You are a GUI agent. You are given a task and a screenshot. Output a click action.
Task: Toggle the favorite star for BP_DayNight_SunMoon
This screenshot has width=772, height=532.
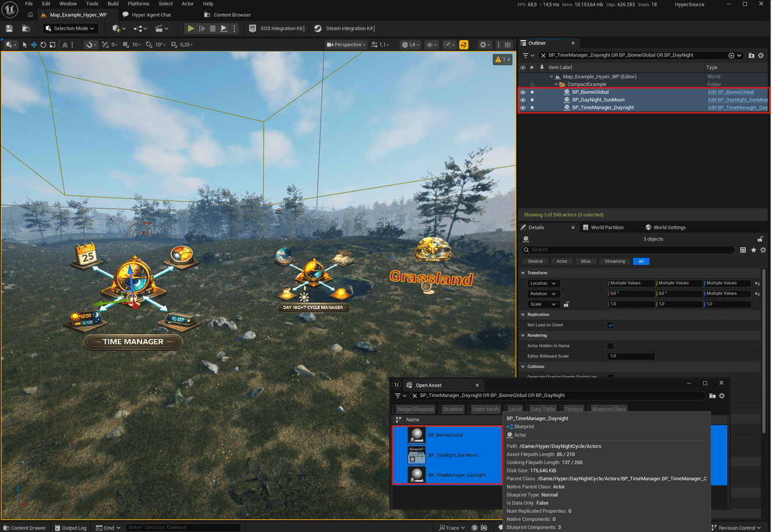532,100
